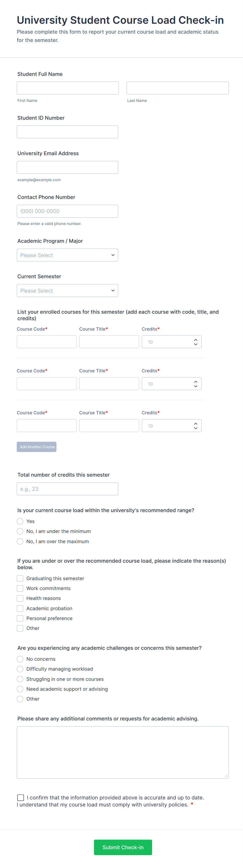
Task: Check the accuracy confirmation checkbox
Action: 21,798
